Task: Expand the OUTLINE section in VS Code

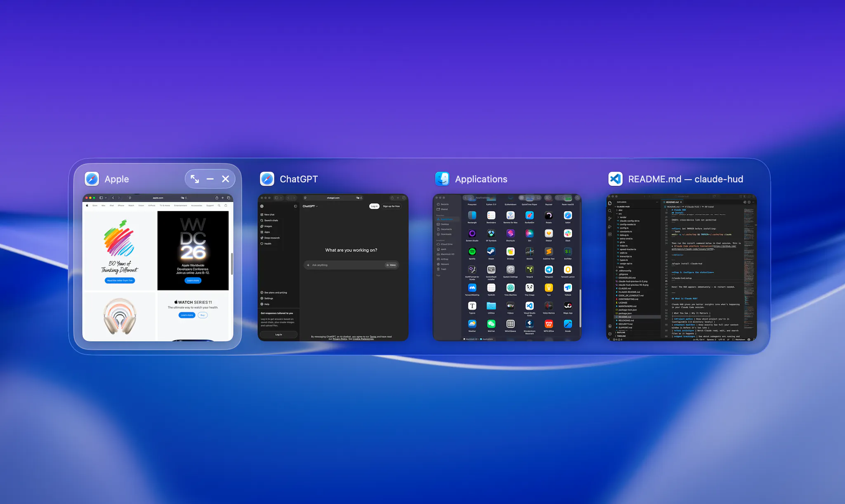Action: click(x=620, y=332)
